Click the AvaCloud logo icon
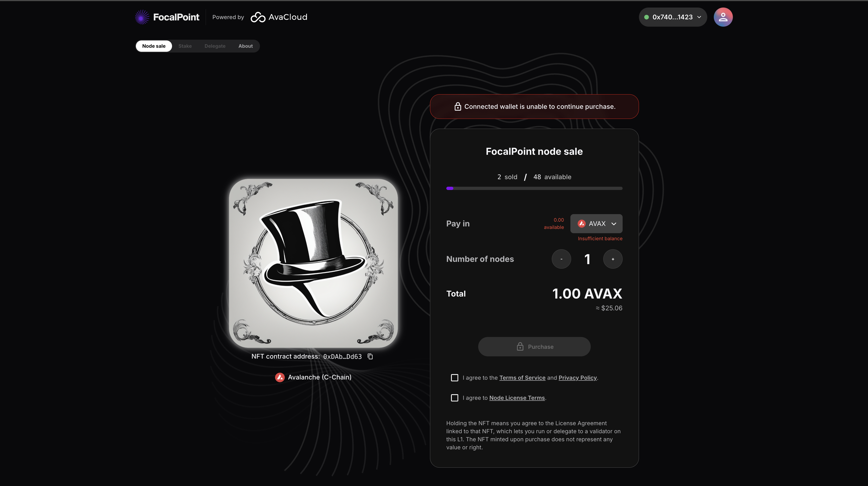Screen dimensions: 868x486 point(258,17)
